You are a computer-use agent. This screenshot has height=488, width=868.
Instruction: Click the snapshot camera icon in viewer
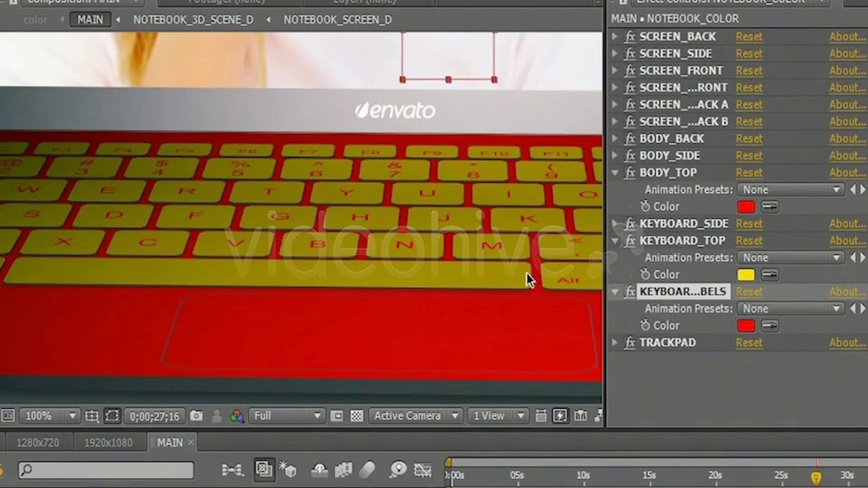(x=196, y=415)
